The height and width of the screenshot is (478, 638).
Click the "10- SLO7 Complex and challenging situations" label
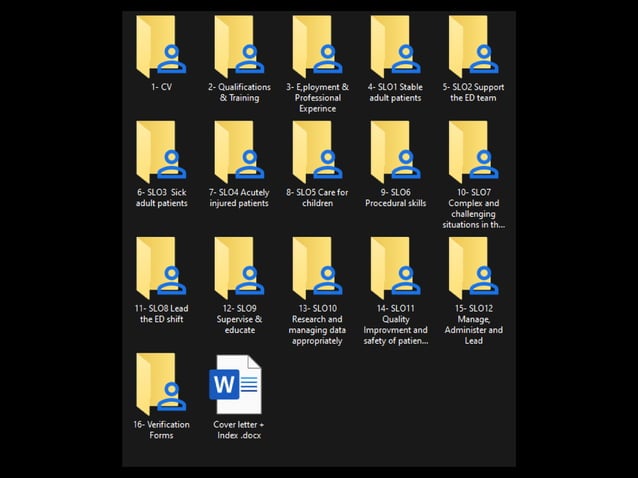(474, 208)
